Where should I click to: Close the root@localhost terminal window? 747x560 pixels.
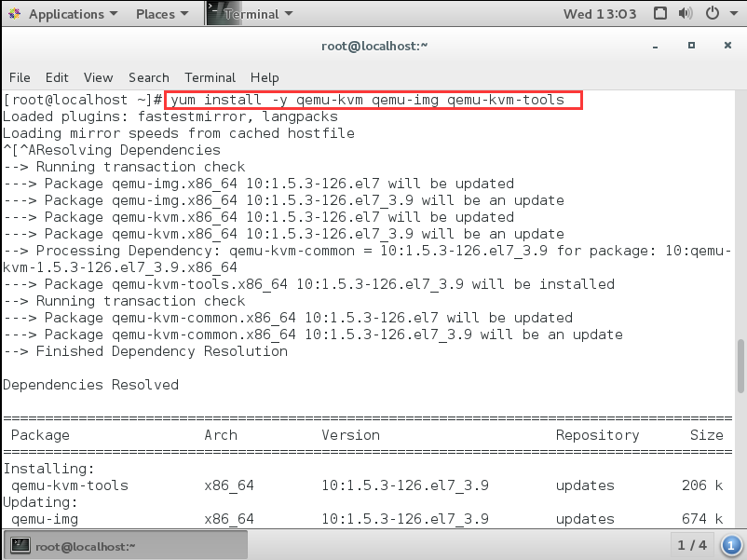coord(720,45)
